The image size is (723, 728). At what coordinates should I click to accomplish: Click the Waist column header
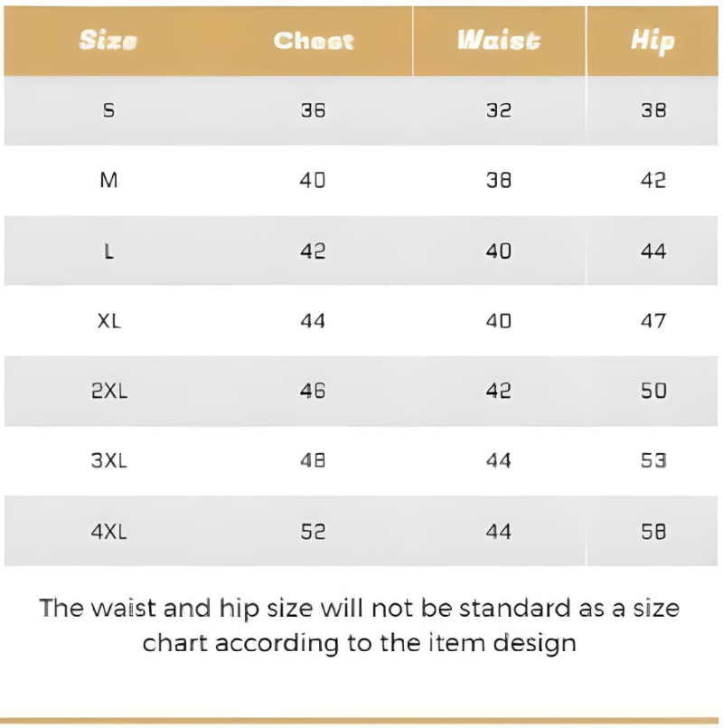click(498, 41)
